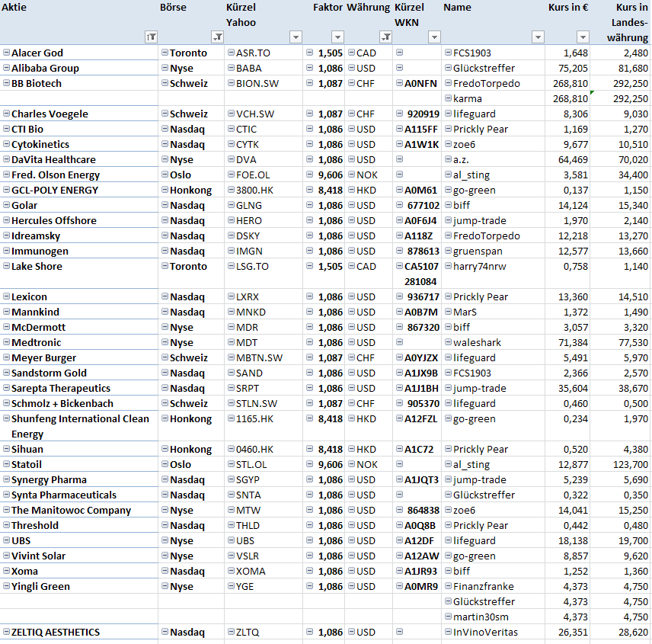Collapse the Shunfeng International Clean Energy group
The width and height of the screenshot is (652, 644).
pos(6,418)
